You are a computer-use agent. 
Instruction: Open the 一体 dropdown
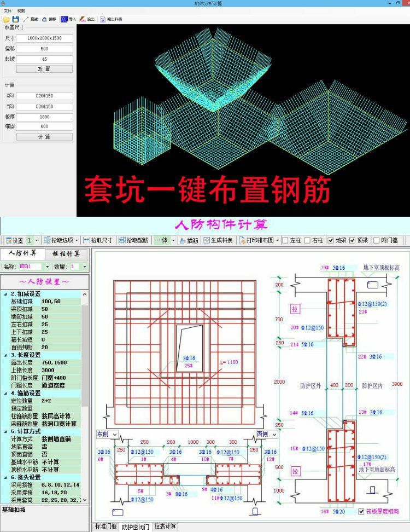(173, 240)
